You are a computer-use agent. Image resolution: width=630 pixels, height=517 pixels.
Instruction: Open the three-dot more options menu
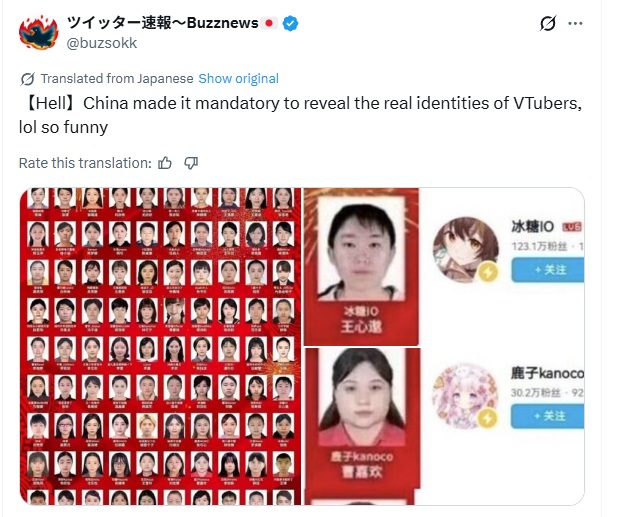(x=575, y=23)
